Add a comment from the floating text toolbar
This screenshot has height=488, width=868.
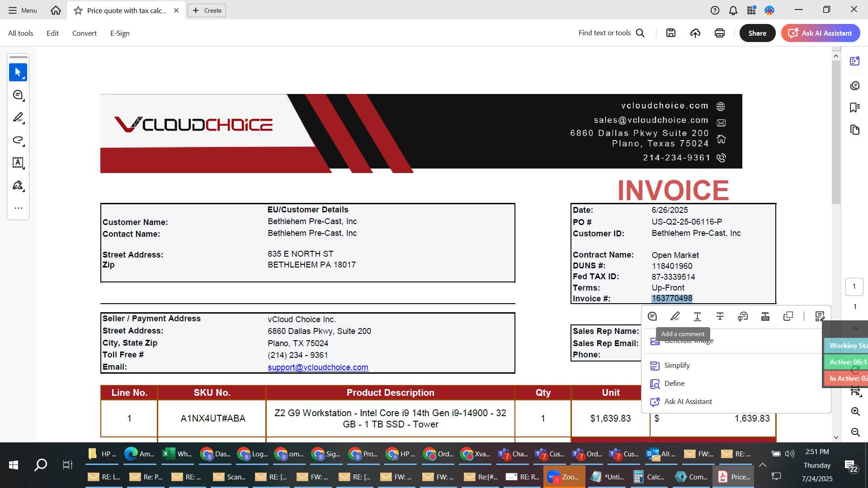tap(652, 316)
